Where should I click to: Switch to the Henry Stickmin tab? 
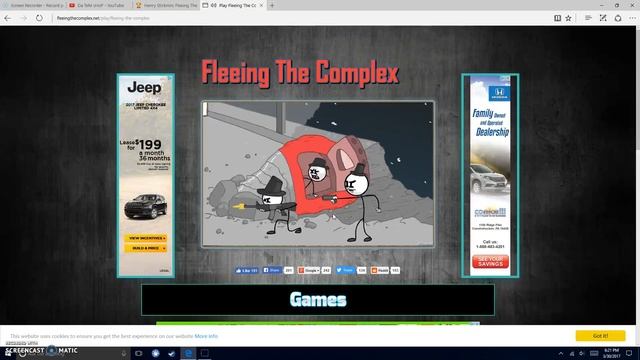point(166,5)
